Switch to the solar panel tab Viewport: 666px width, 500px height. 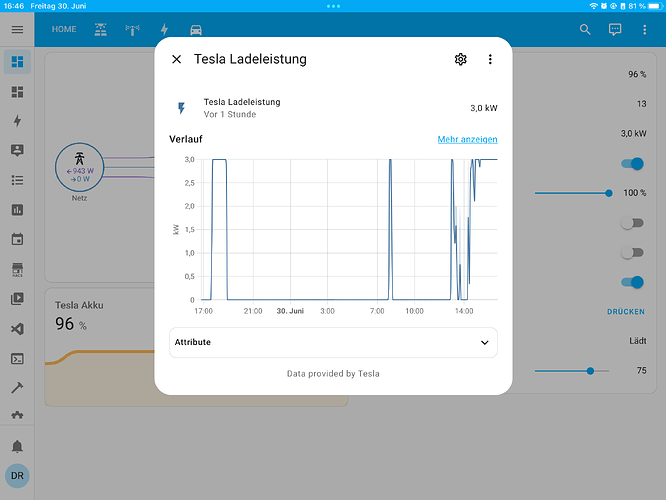101,29
